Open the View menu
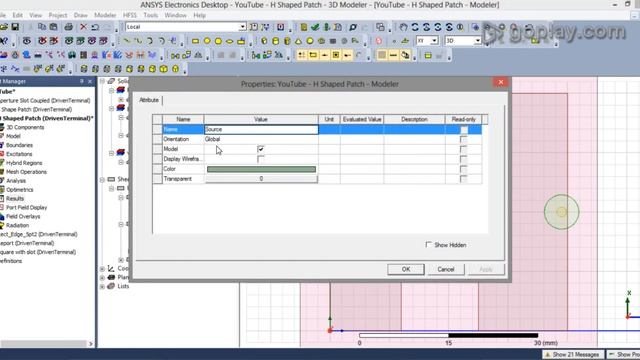The height and width of the screenshot is (360, 640). (x=36, y=15)
